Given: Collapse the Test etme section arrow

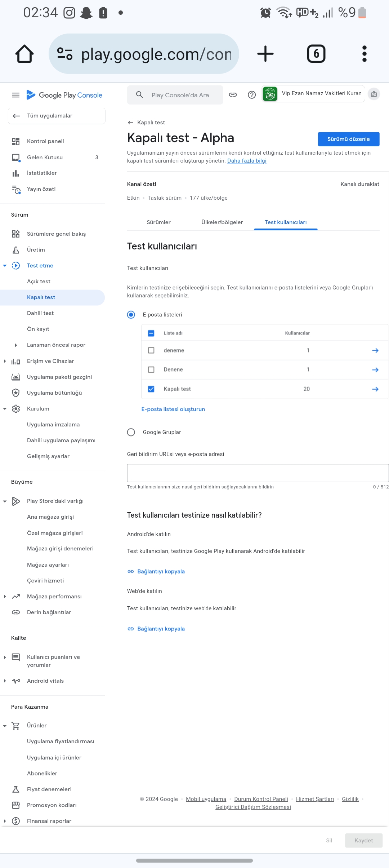Looking at the screenshot, I should point(5,266).
